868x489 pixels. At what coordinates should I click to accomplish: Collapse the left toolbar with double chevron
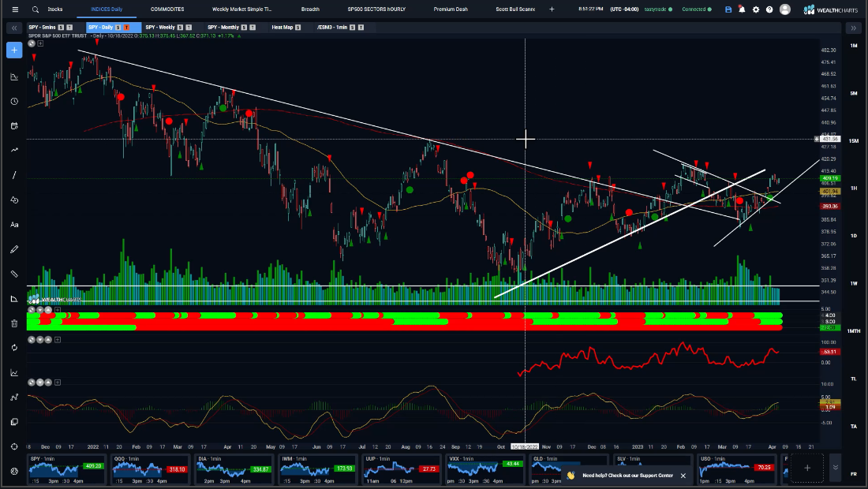14,28
